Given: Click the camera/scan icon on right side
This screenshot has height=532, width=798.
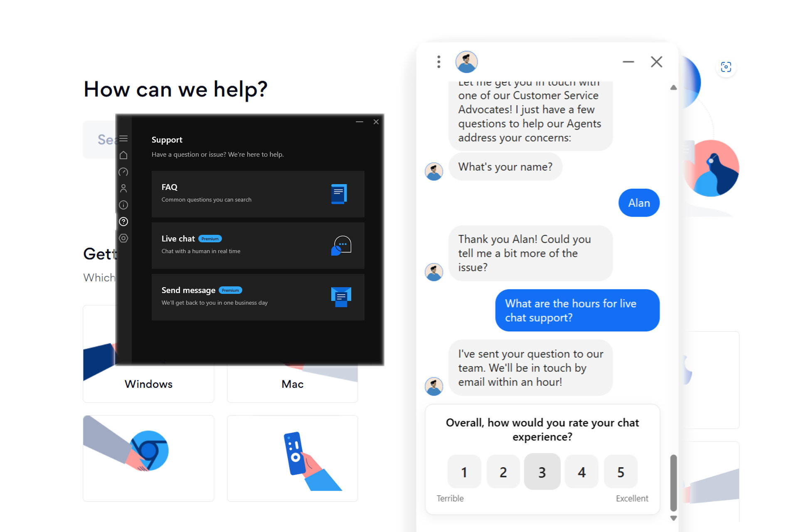Looking at the screenshot, I should (727, 66).
